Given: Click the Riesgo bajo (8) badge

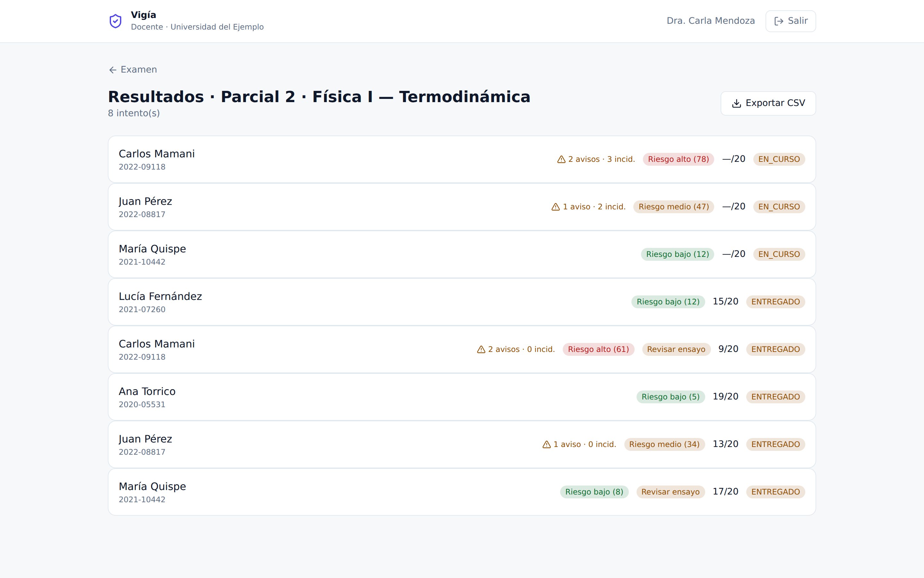Looking at the screenshot, I should pos(594,492).
